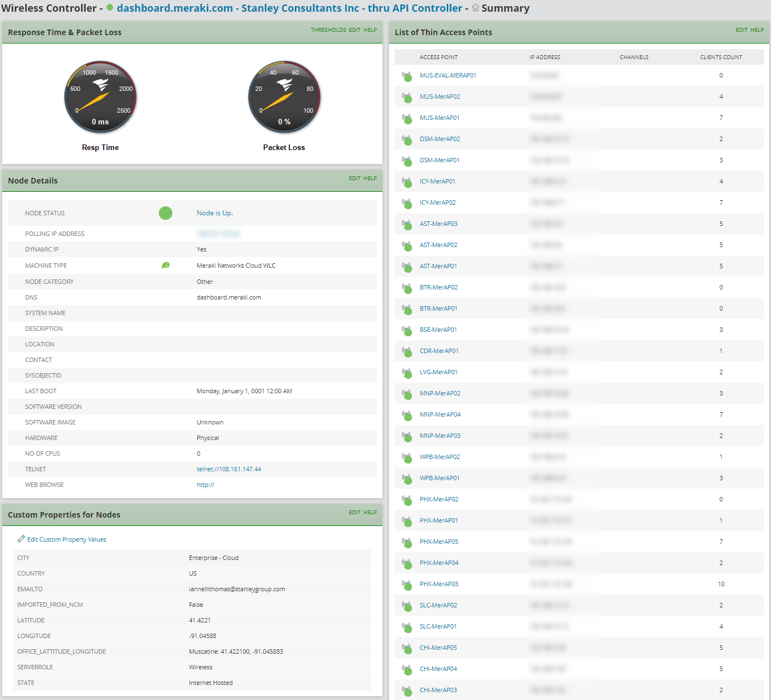Screen dimensions: 771x700
Task: Click the access point icon for MUS-EVAL-MERAP01
Action: (407, 76)
